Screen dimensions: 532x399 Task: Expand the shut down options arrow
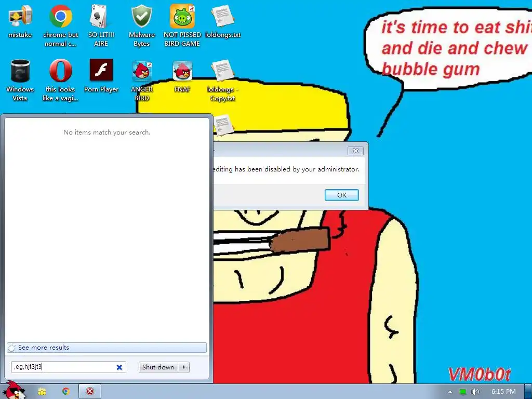click(184, 367)
